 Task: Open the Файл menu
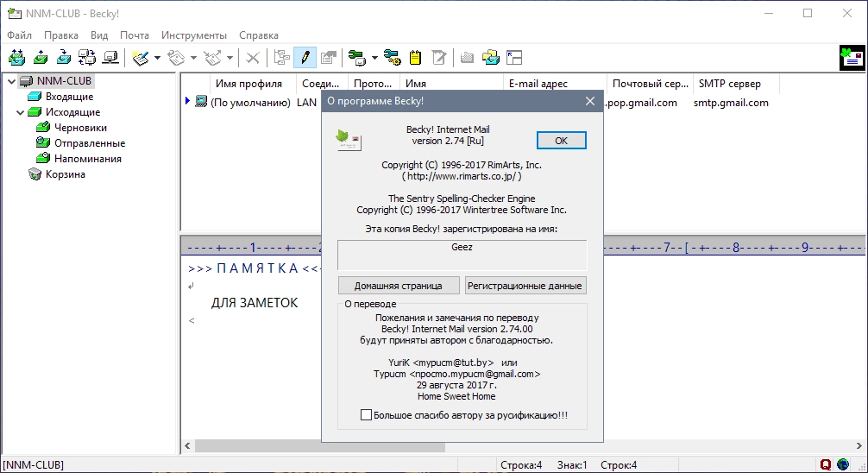[19, 35]
